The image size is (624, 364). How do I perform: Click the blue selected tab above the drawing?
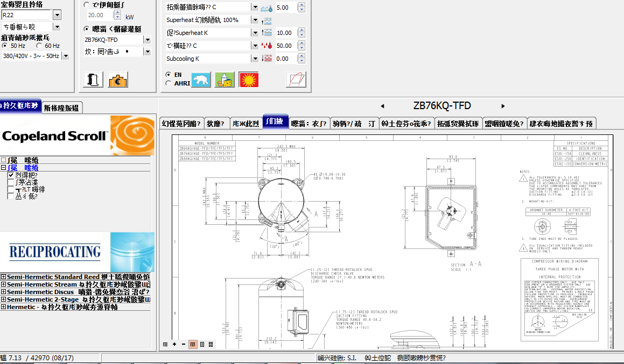[274, 122]
